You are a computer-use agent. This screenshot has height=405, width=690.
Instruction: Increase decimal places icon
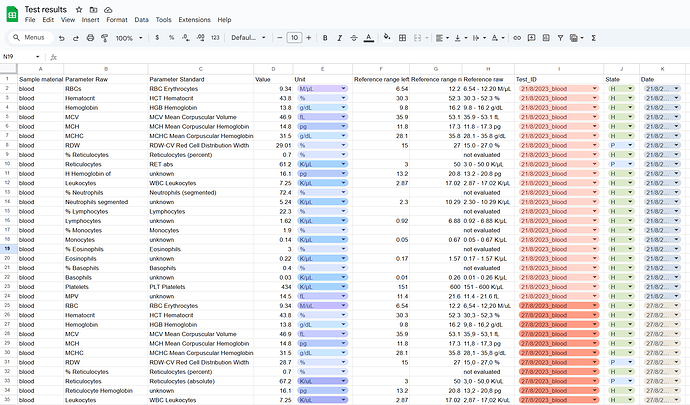click(200, 38)
